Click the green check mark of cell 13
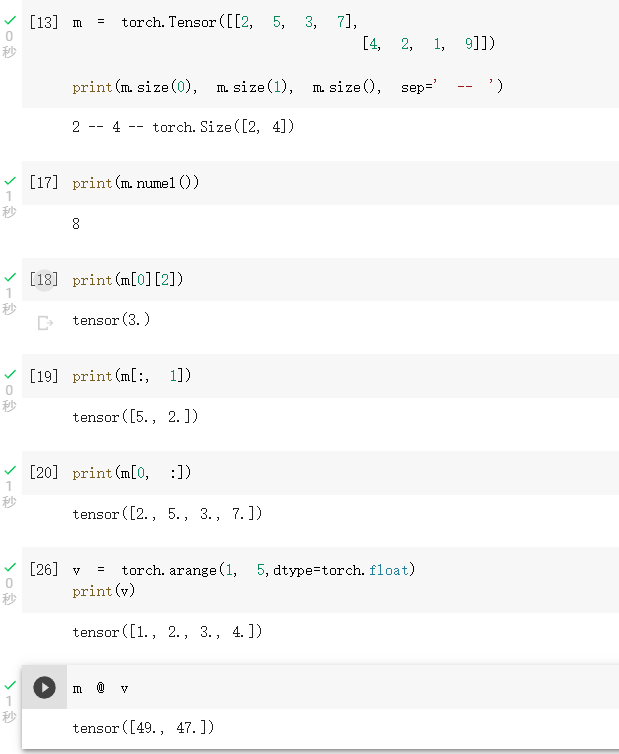 [10, 19]
